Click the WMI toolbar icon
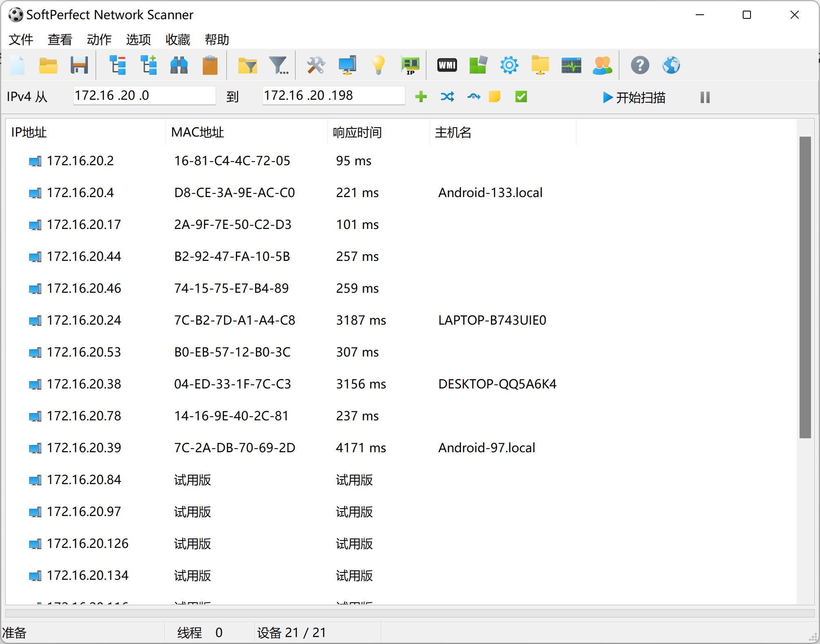 click(x=447, y=65)
